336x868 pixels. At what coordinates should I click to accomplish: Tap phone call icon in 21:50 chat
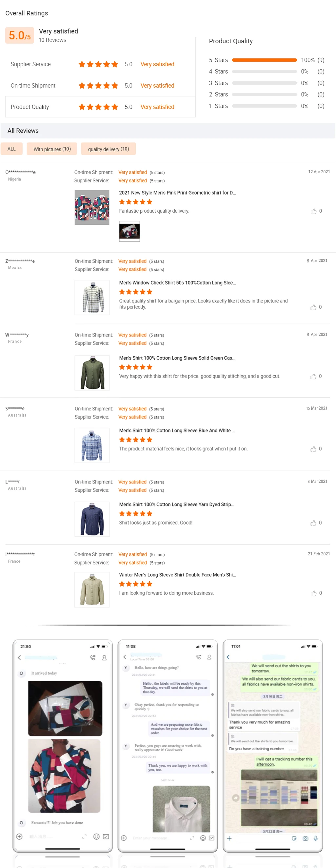(92, 657)
